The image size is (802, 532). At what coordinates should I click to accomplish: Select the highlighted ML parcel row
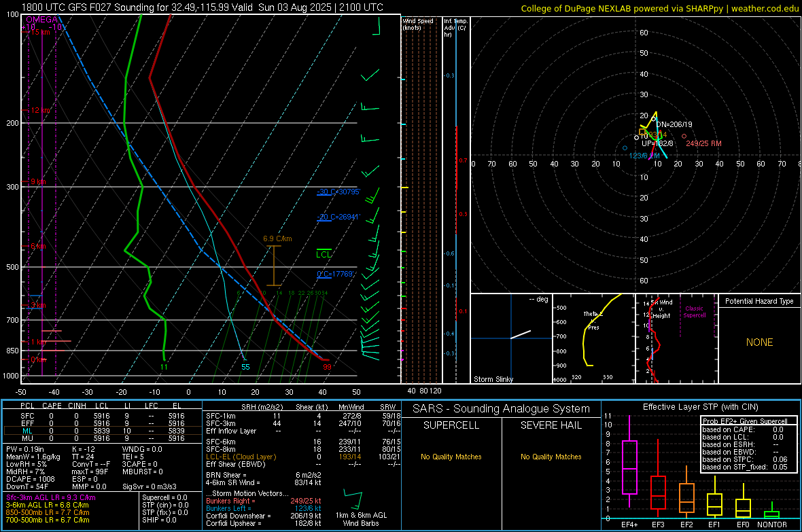[x=103, y=431]
